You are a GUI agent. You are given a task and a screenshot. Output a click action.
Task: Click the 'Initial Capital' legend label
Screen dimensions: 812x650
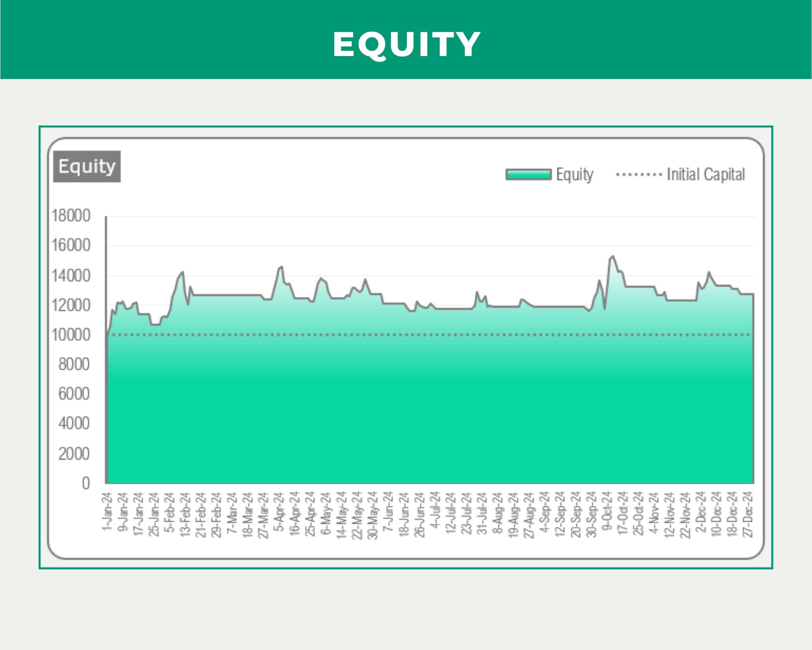706,175
